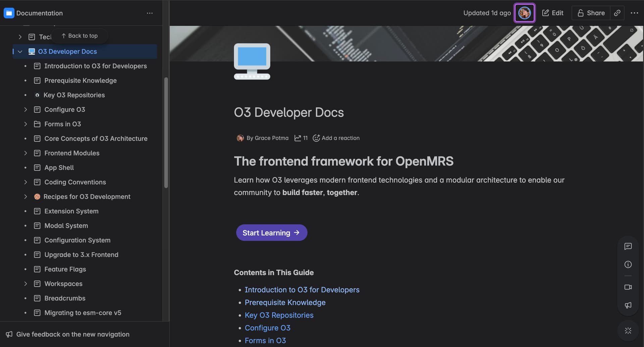Screen dimensions: 644x347
Task: Click the By Grace Potma author name
Action: tap(267, 138)
